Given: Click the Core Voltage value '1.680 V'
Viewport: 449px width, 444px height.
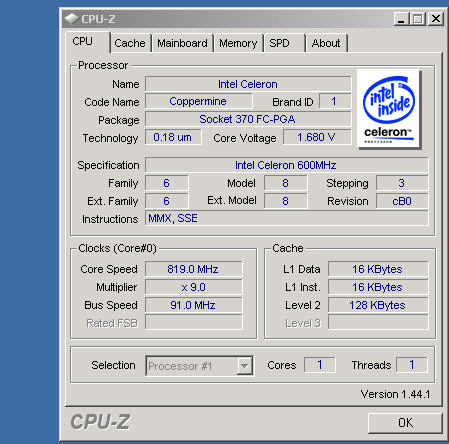Looking at the screenshot, I should tap(317, 137).
